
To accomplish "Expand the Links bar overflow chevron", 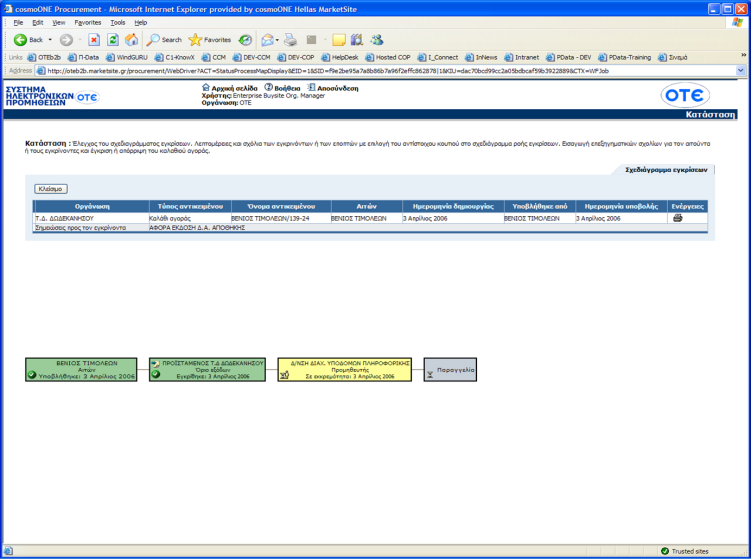I will (743, 56).
